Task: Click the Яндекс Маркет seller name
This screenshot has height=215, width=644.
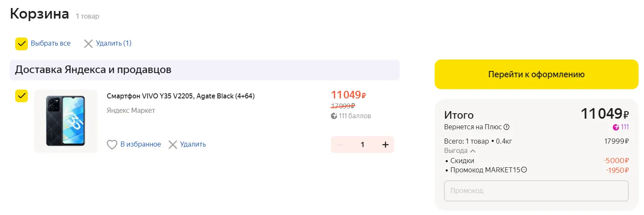Action: click(131, 111)
